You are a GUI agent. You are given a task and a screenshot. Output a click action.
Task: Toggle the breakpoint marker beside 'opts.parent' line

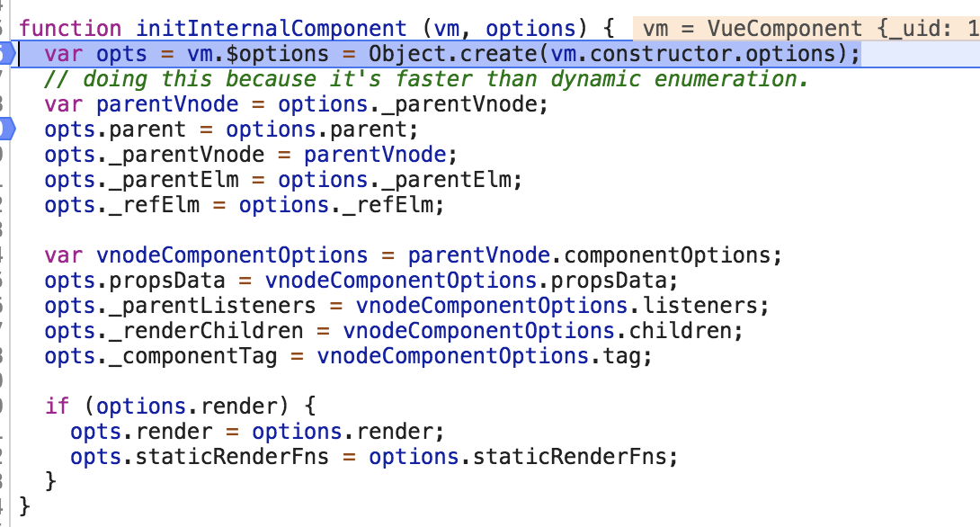click(x=4, y=130)
